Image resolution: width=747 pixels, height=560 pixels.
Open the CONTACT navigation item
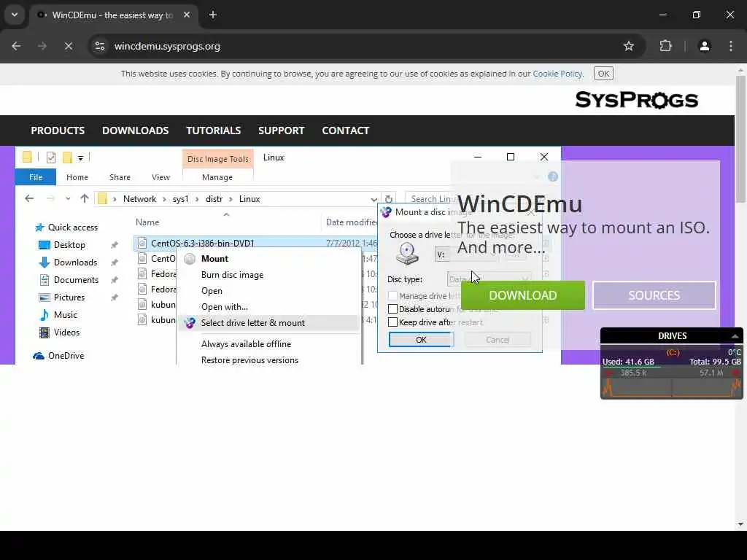[345, 131]
